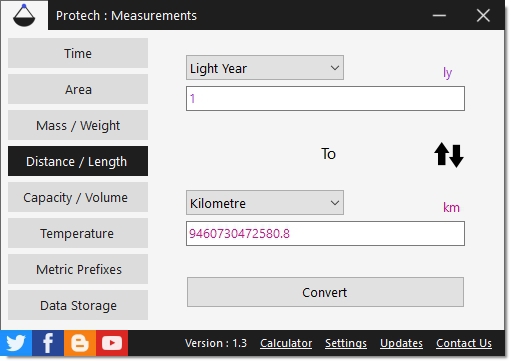Image resolution: width=512 pixels, height=361 pixels.
Task: Go to the Metric Prefixes category
Action: tap(78, 269)
